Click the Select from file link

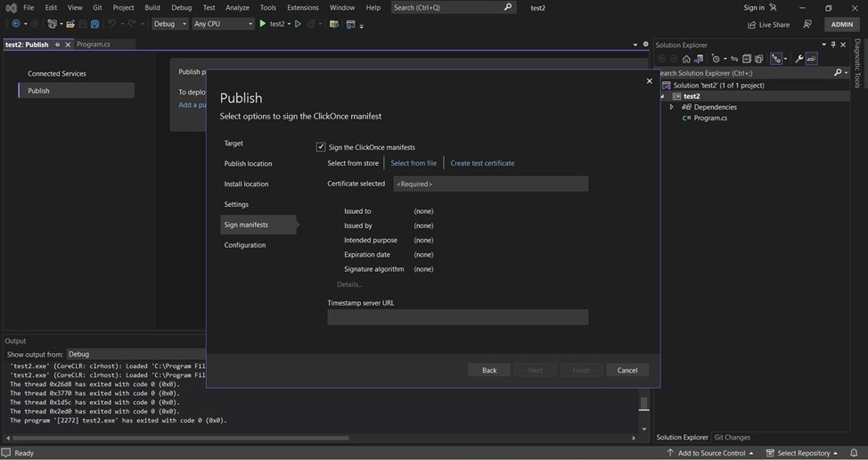point(414,163)
